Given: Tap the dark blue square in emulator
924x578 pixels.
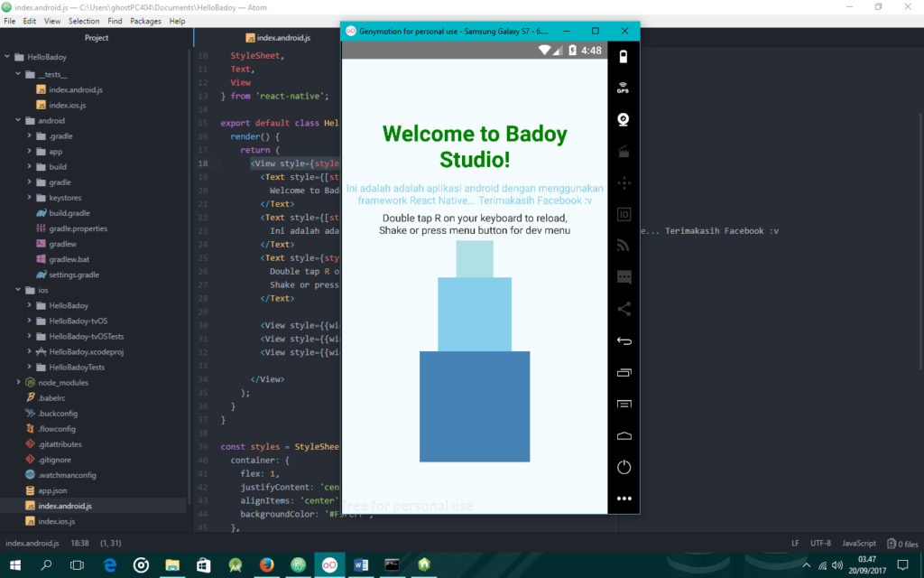Looking at the screenshot, I should 475,406.
